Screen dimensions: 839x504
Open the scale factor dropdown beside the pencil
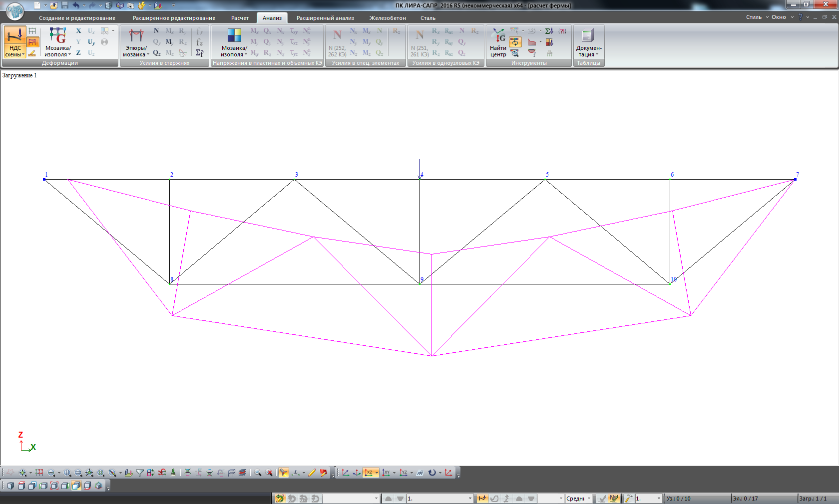(648, 499)
